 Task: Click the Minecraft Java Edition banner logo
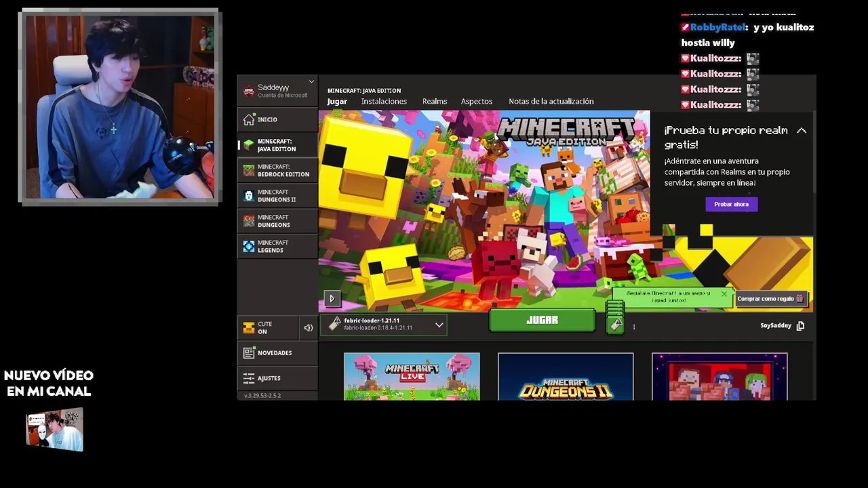[567, 131]
